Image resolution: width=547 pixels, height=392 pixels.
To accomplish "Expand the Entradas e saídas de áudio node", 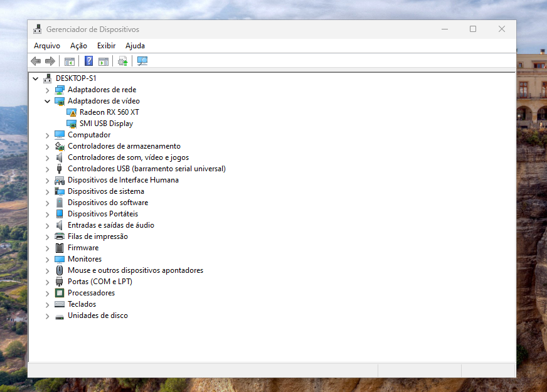I will point(48,226).
